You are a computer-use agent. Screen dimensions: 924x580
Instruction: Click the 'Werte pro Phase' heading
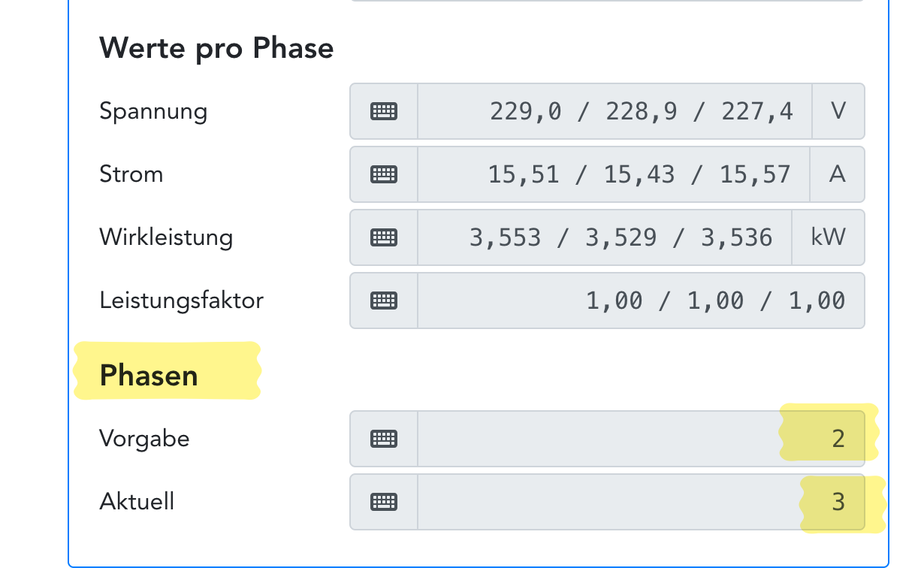point(216,48)
